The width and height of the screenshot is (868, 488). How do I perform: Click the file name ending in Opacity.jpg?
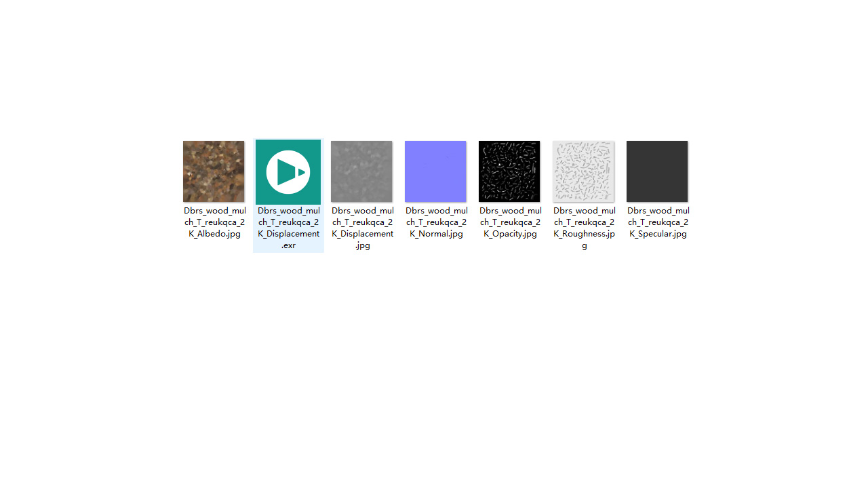[510, 222]
